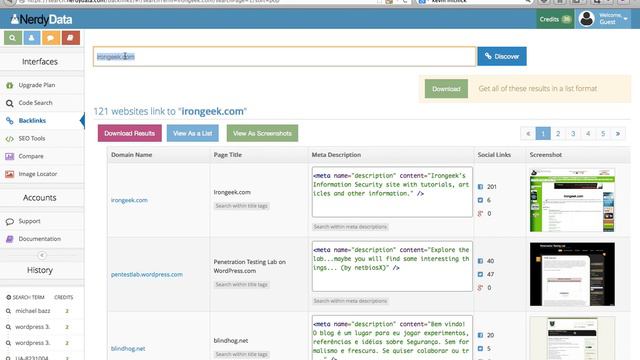Click Facebook icon with count 40
Image resolution: width=640 pixels, height=360 pixels.
click(480, 261)
